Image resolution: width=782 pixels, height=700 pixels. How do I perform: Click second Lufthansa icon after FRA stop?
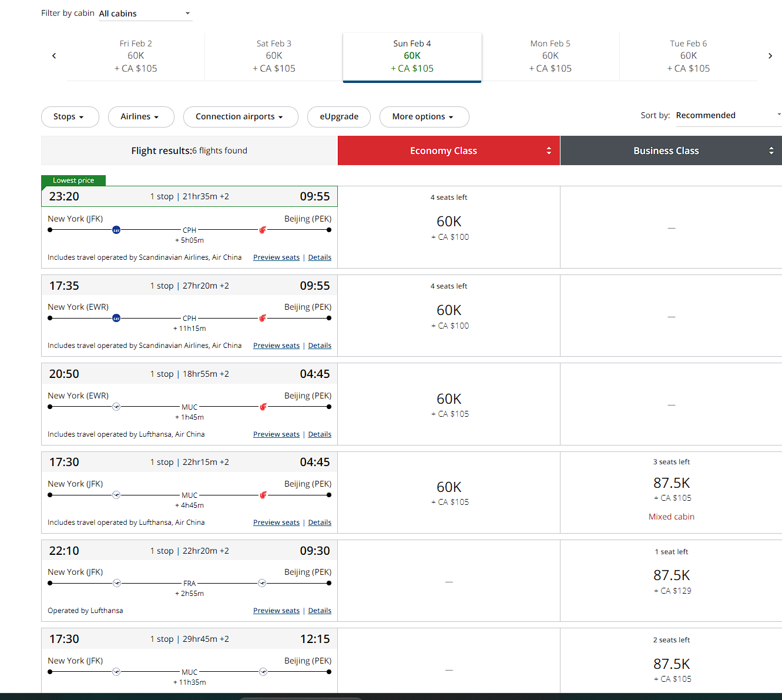coord(262,583)
